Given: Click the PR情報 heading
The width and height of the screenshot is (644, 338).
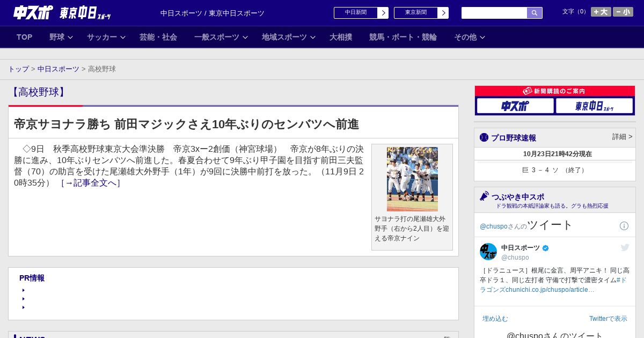Looking at the screenshot, I should [x=32, y=278].
